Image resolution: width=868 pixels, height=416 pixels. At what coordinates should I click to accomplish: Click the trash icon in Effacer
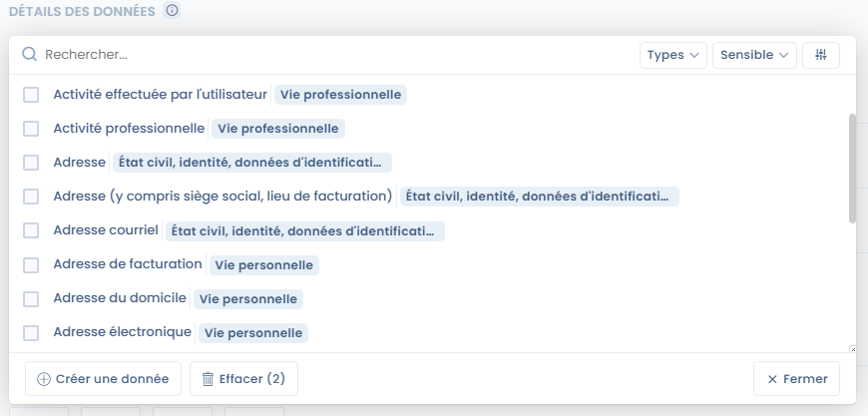tap(208, 379)
